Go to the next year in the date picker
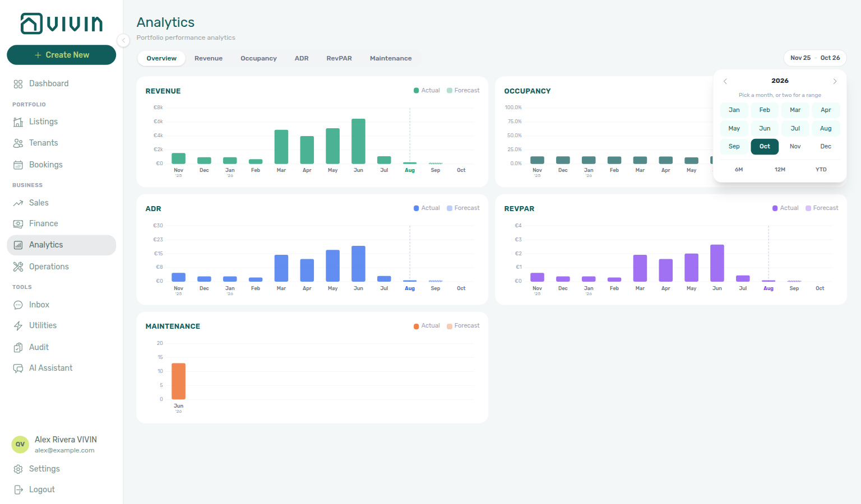Image resolution: width=861 pixels, height=504 pixels. coord(835,81)
